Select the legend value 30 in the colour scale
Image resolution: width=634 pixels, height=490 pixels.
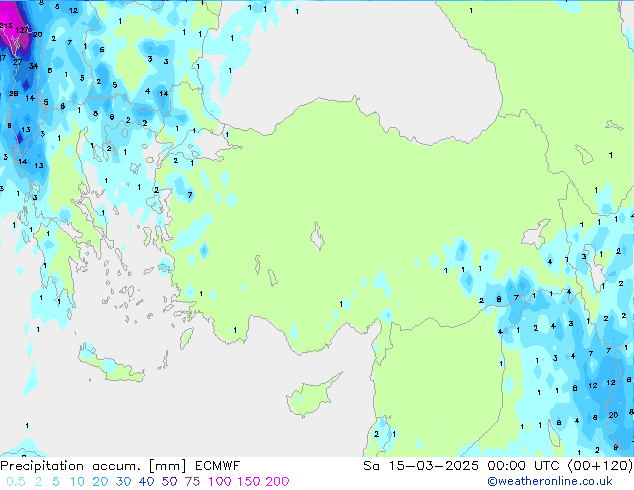pyautogui.click(x=123, y=482)
